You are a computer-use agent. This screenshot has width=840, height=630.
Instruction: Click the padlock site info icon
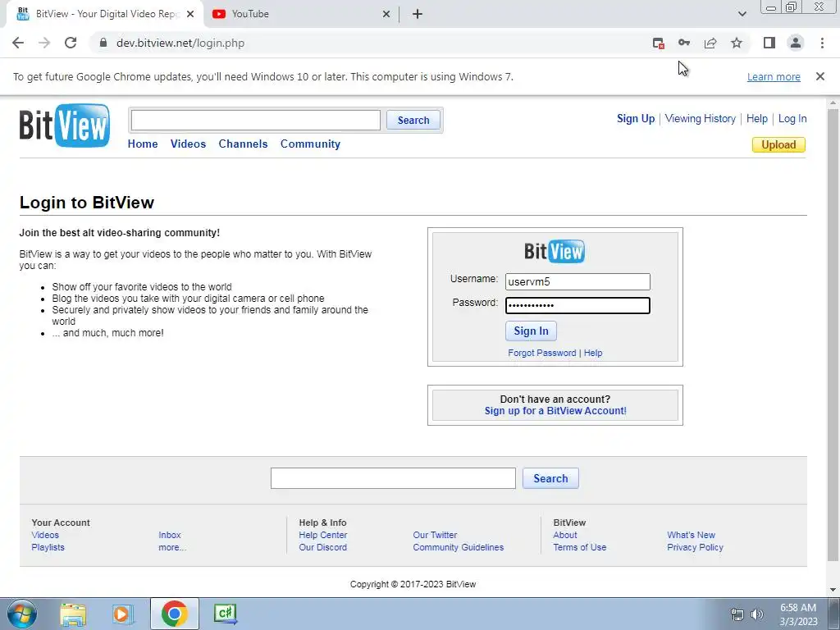click(103, 43)
